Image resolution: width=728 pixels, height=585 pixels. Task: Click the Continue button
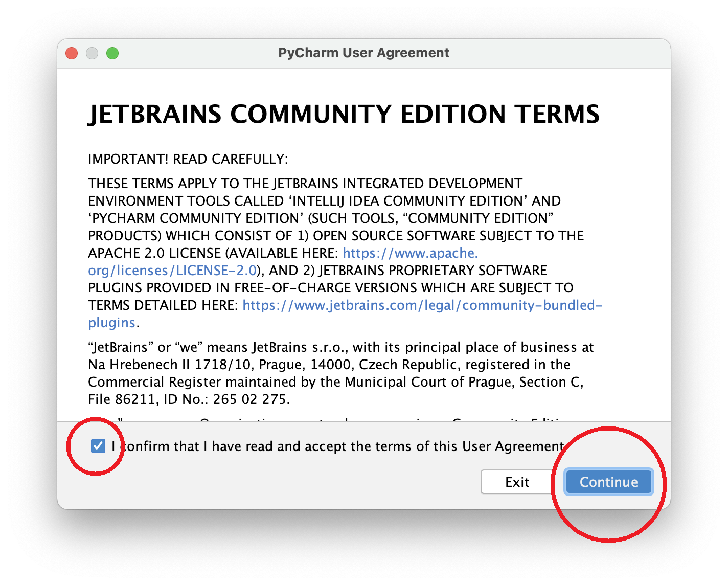tap(608, 482)
